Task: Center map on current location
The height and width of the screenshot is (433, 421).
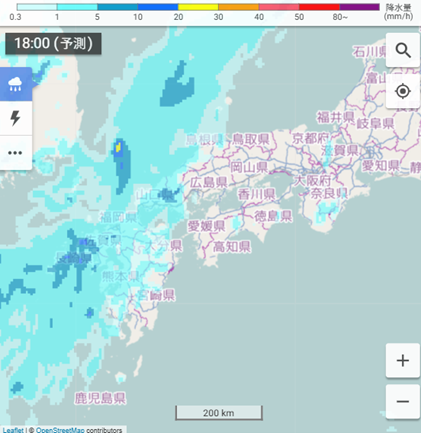Action: tap(403, 91)
